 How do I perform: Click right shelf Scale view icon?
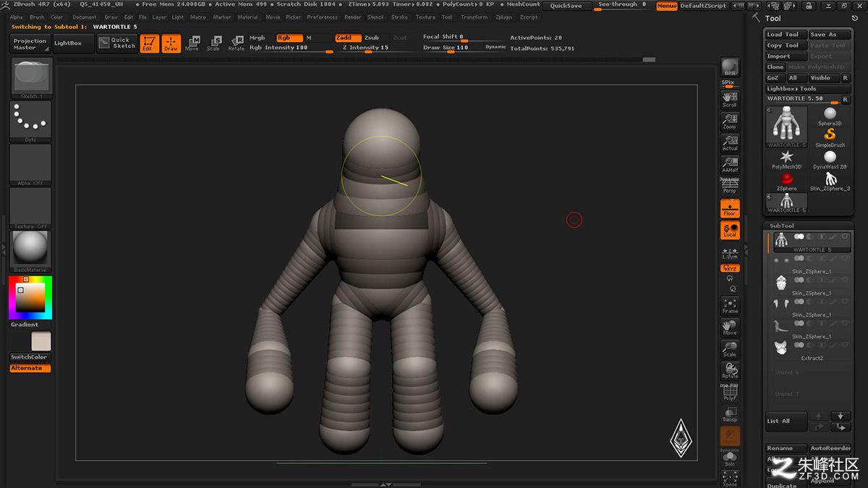click(x=730, y=349)
